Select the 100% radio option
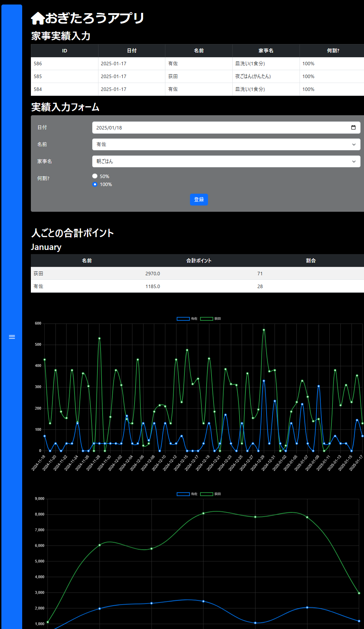 [95, 184]
